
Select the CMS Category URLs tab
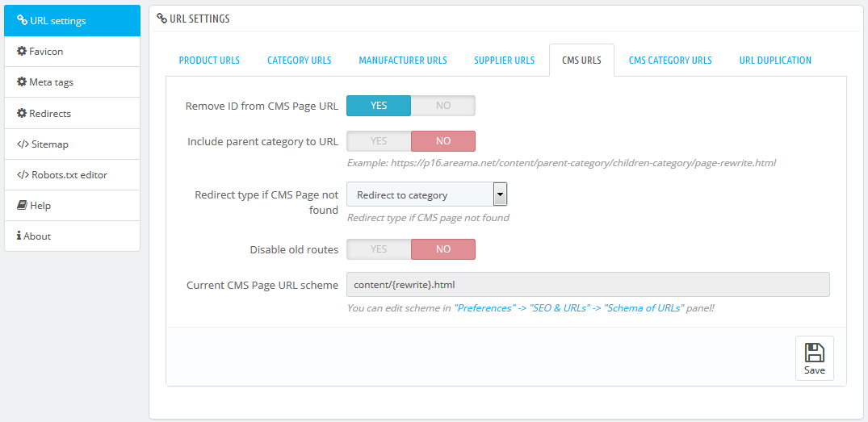pyautogui.click(x=670, y=61)
